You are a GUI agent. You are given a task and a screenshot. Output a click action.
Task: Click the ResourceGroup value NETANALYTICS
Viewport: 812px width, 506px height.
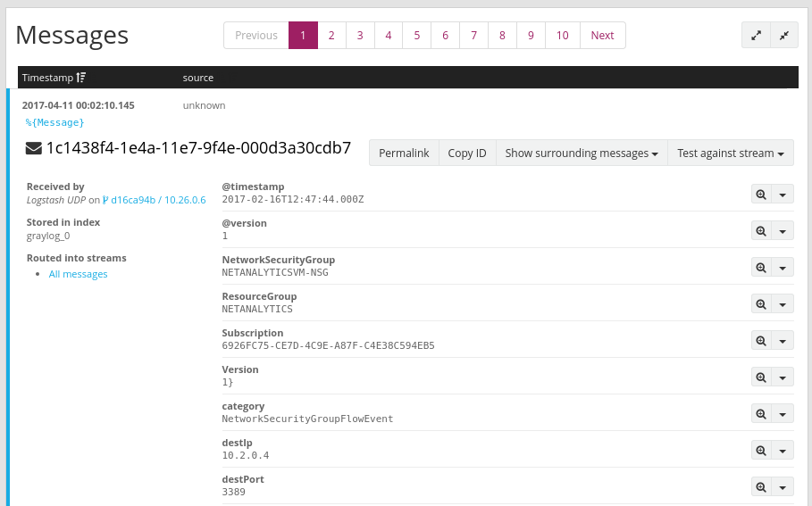257,309
